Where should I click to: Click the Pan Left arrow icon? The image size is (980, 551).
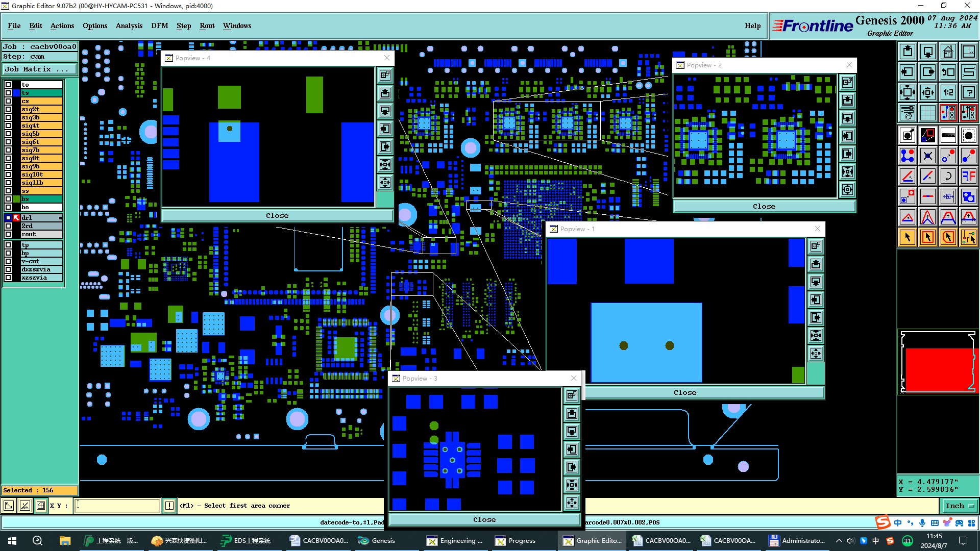point(908,72)
